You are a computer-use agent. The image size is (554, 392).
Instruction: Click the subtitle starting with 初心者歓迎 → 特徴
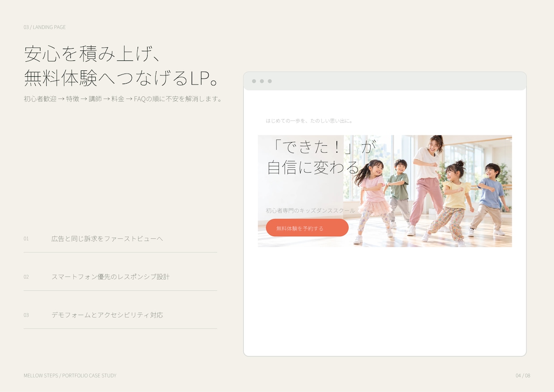[123, 99]
